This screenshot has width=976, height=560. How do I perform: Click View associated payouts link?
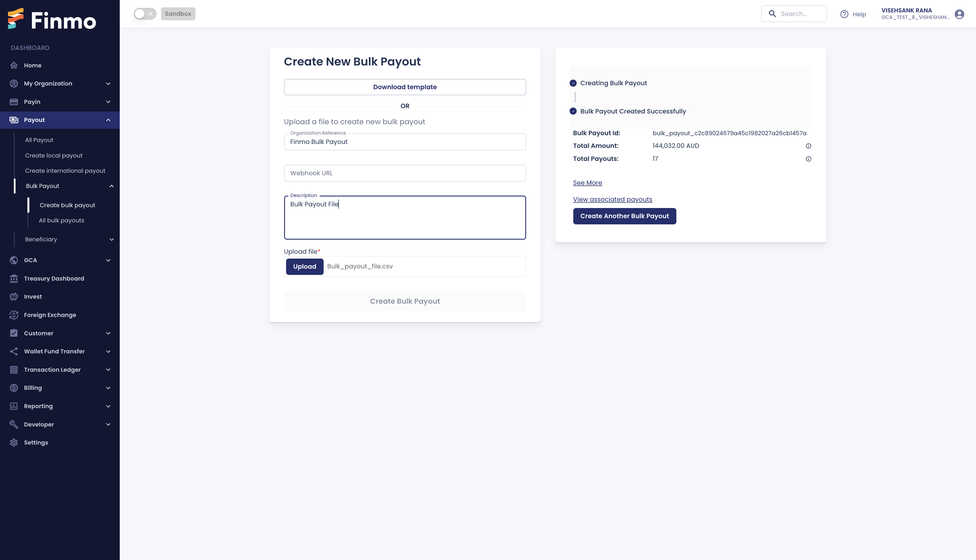[613, 200]
